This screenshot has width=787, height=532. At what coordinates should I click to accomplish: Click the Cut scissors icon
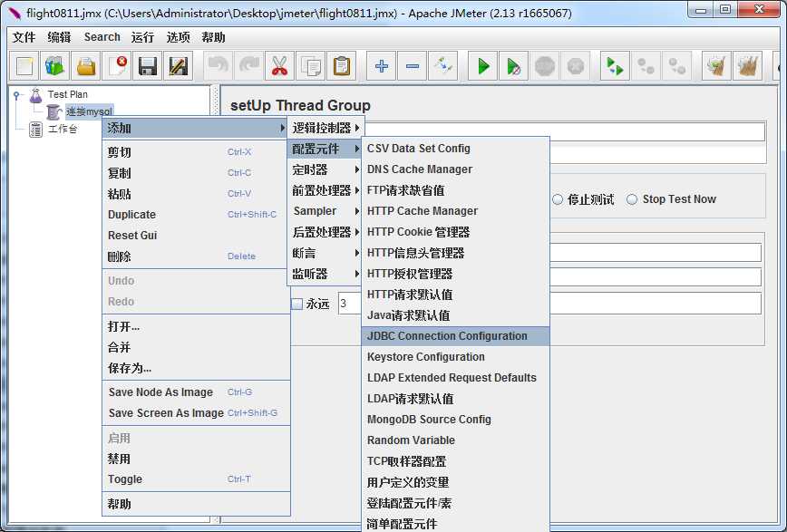coord(279,66)
